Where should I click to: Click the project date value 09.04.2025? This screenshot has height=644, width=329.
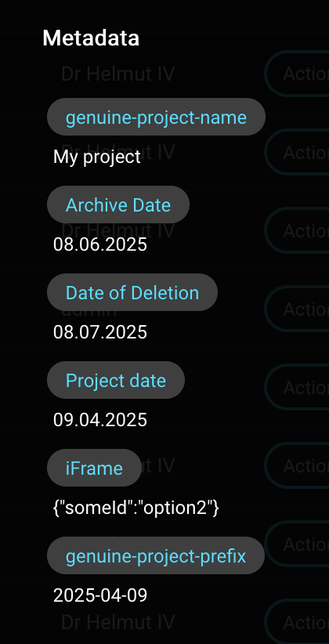pos(100,420)
